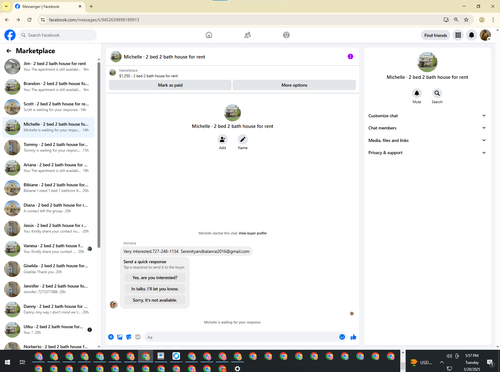Click the Facebook logo
500x372 pixels.
(x=10, y=35)
